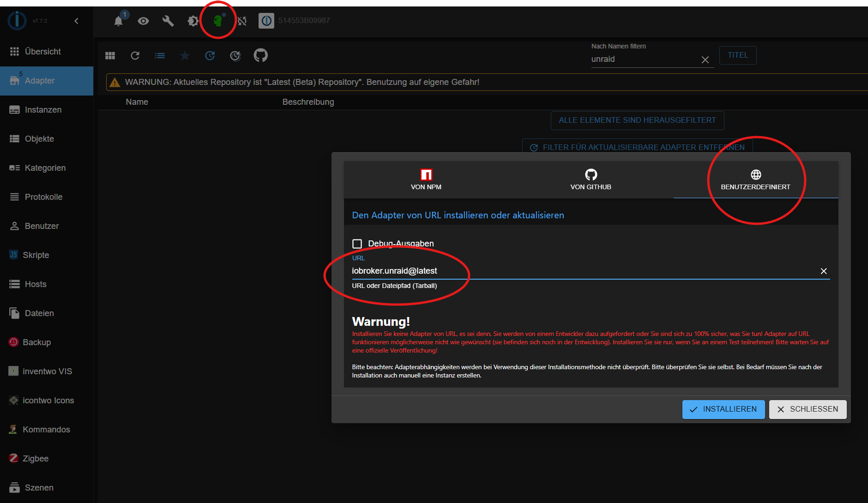The image size is (868, 503).
Task: Collapse the sidebar with chevron arrow
Action: (x=77, y=21)
